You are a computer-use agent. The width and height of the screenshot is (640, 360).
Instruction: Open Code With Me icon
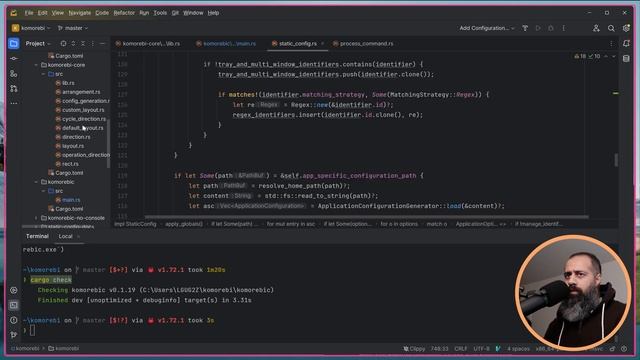tap(596, 28)
